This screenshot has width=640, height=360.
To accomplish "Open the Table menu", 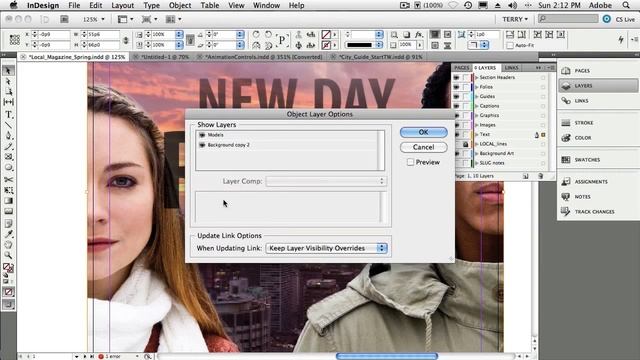I will pyautogui.click(x=210, y=5).
